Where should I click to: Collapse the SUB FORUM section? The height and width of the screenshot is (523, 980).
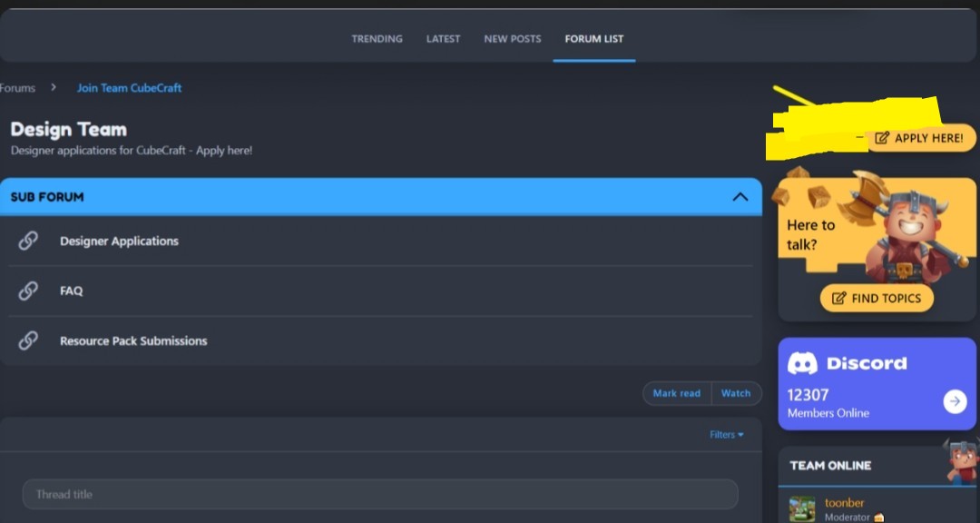[740, 197]
